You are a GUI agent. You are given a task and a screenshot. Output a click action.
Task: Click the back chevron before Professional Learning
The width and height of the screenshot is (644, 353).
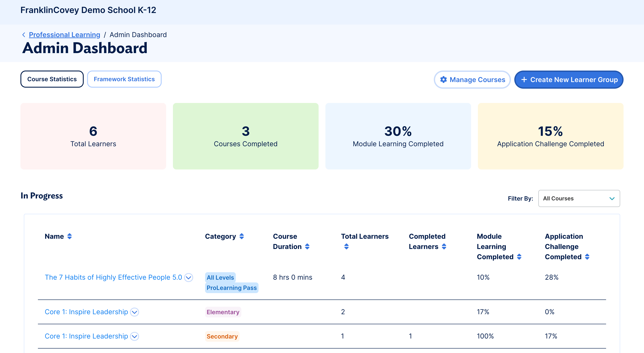pos(24,35)
